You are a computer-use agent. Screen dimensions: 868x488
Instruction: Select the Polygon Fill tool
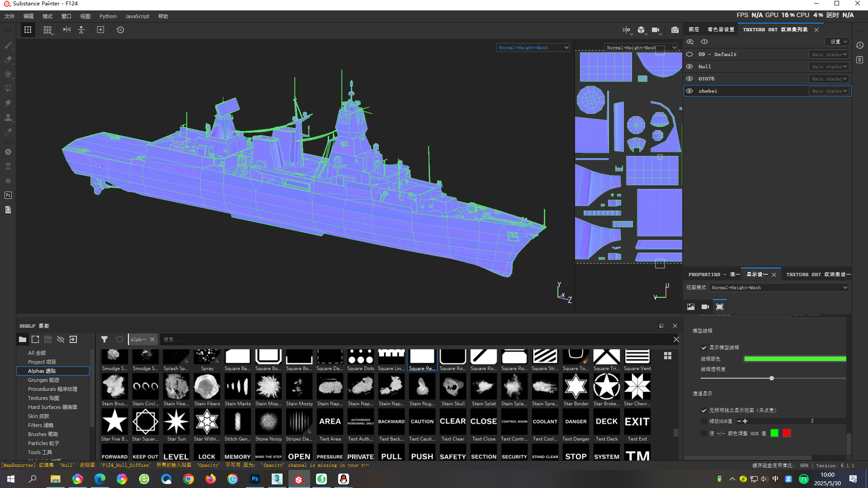[x=8, y=89]
